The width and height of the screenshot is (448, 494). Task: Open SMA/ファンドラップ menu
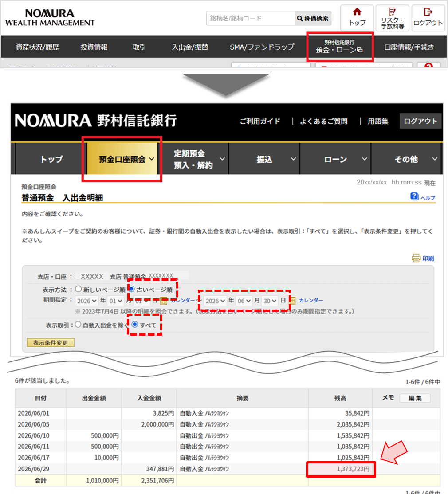point(262,47)
